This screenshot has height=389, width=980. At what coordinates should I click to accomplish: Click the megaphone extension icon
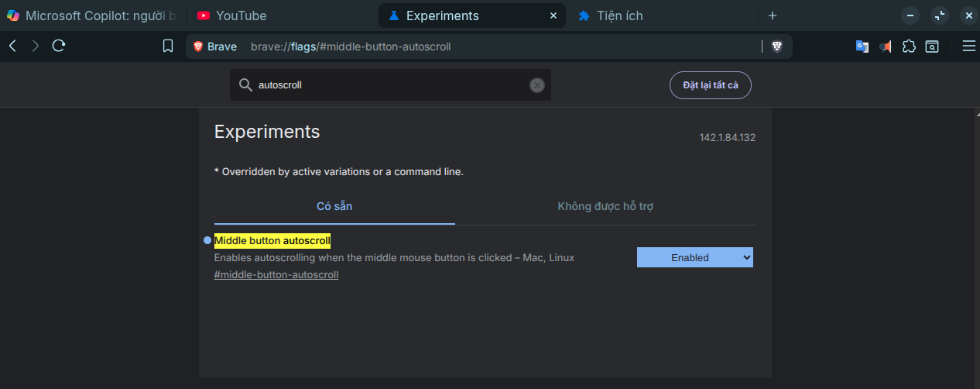point(886,46)
